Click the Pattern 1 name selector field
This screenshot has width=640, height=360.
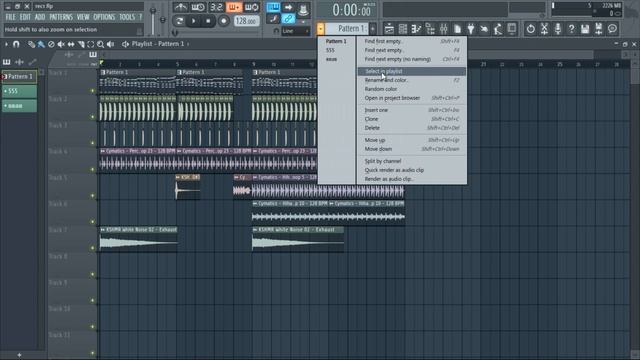[x=347, y=29]
